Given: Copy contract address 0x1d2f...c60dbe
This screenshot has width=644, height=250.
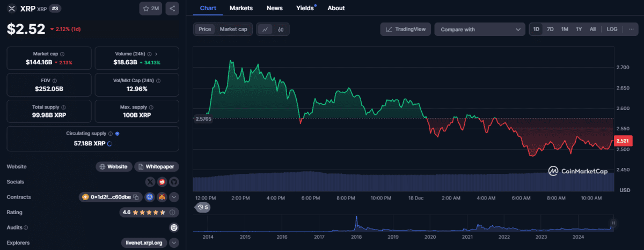Looking at the screenshot, I should [136, 197].
